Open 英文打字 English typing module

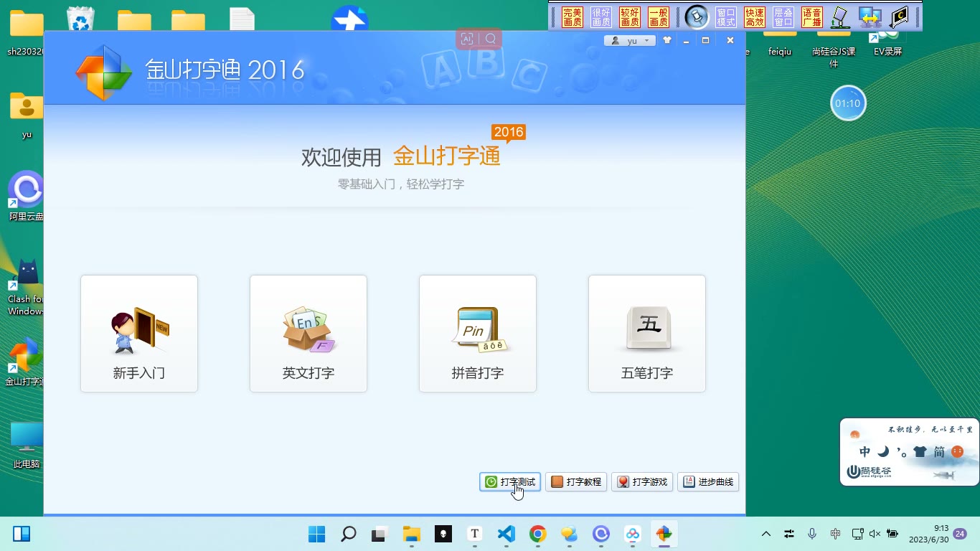[308, 334]
